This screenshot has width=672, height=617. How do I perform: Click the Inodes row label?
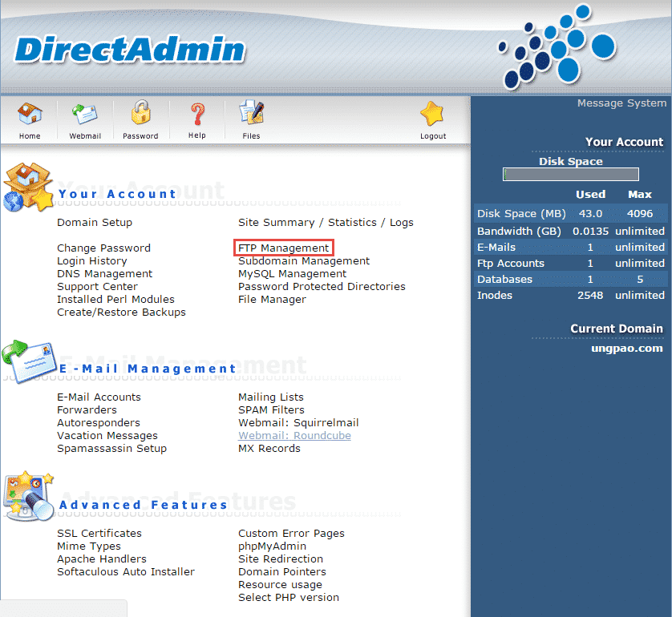[x=495, y=296]
